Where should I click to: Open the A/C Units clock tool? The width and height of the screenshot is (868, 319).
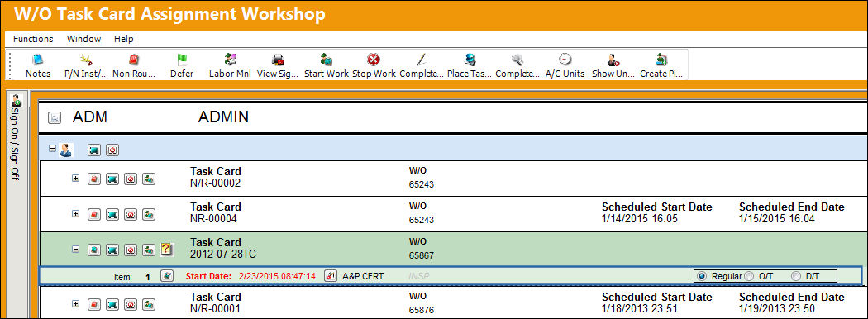(565, 65)
